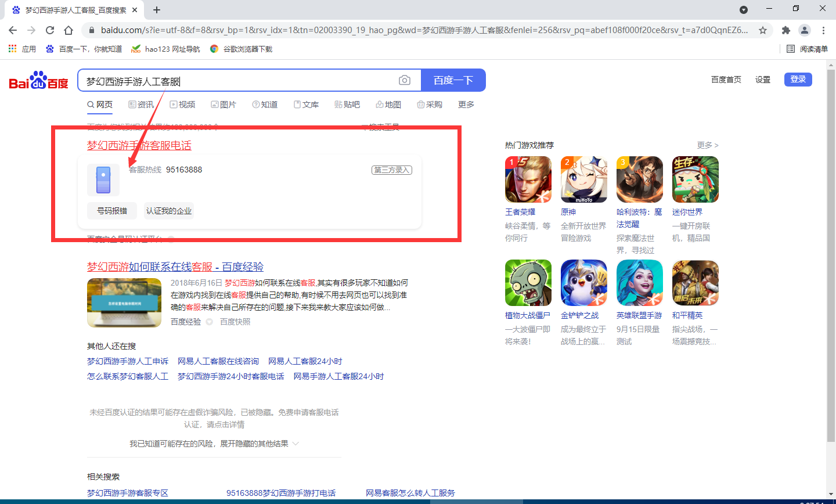Open 百度快照 cached link
The height and width of the screenshot is (504, 836).
[x=235, y=322]
